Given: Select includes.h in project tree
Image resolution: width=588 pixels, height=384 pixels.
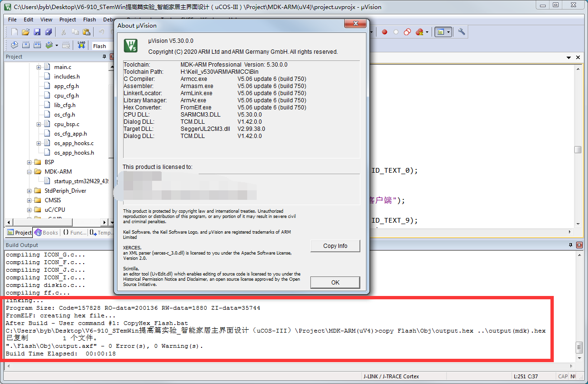Looking at the screenshot, I should click(67, 77).
